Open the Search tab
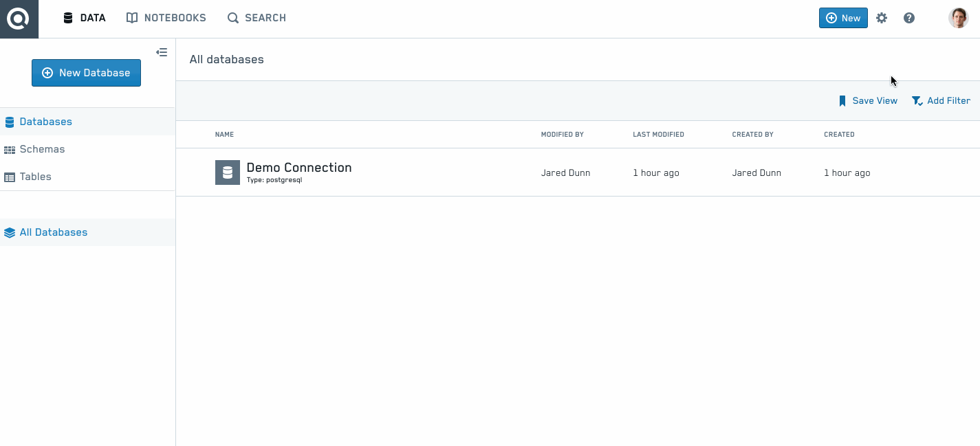Screen dimensions: 980x446 point(257,18)
